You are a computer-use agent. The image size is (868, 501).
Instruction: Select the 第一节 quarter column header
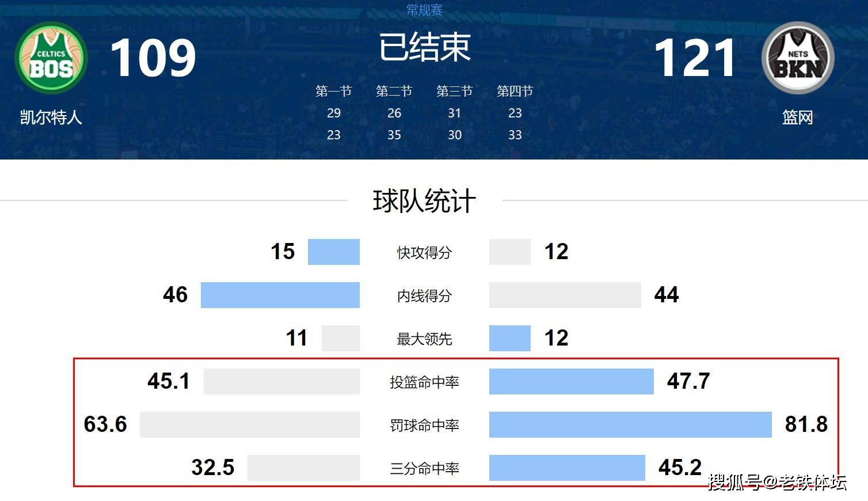[x=334, y=91]
